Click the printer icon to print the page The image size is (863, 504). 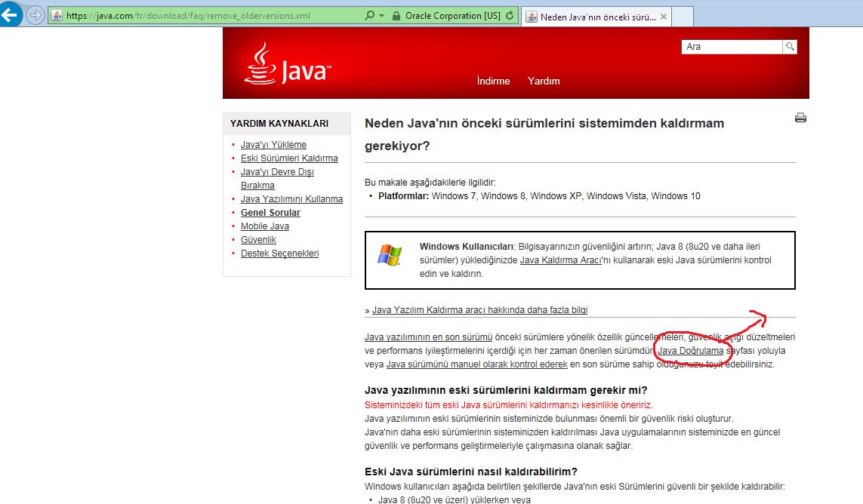tap(800, 118)
